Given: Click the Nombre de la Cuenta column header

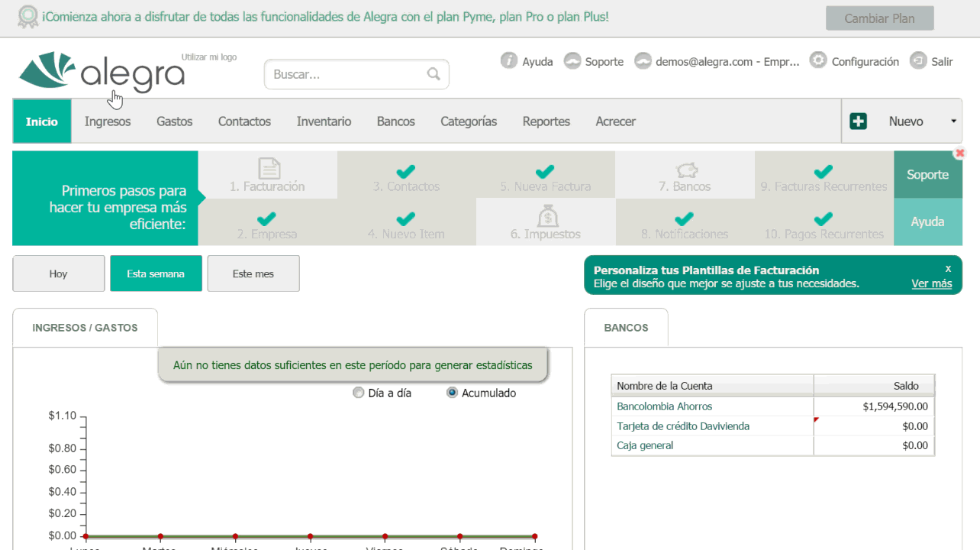Looking at the screenshot, I should (x=713, y=386).
